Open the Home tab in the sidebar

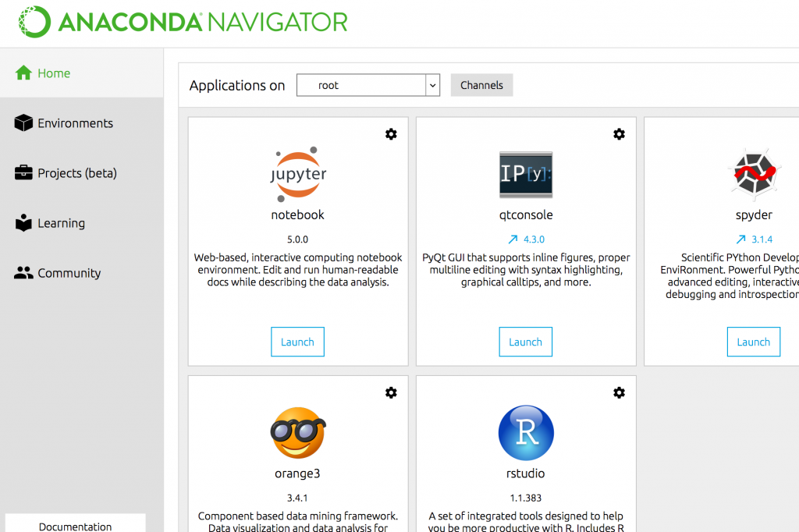(81, 73)
